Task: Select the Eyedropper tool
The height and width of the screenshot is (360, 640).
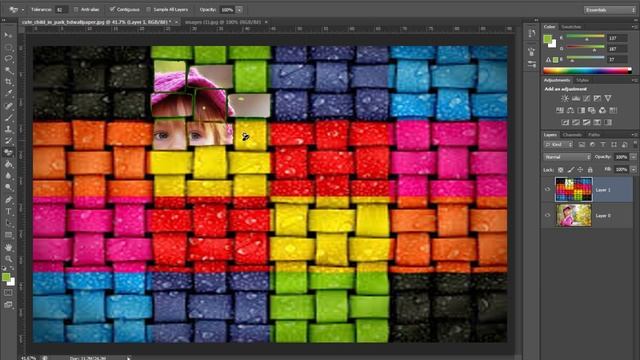Action: 8,94
